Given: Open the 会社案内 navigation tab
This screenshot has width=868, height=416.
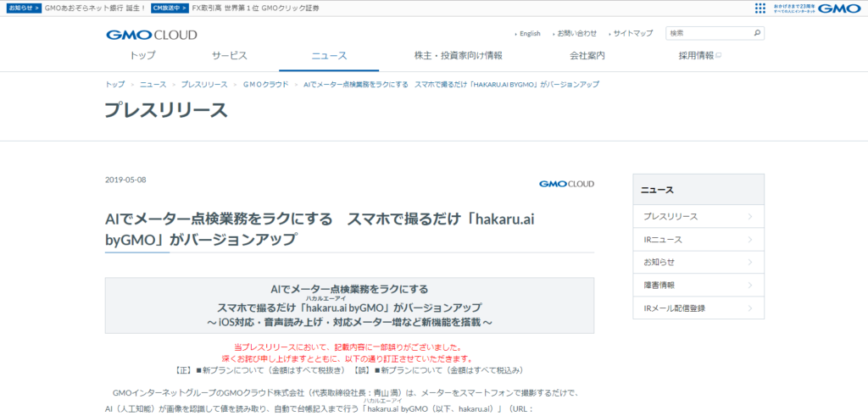Looking at the screenshot, I should 587,55.
